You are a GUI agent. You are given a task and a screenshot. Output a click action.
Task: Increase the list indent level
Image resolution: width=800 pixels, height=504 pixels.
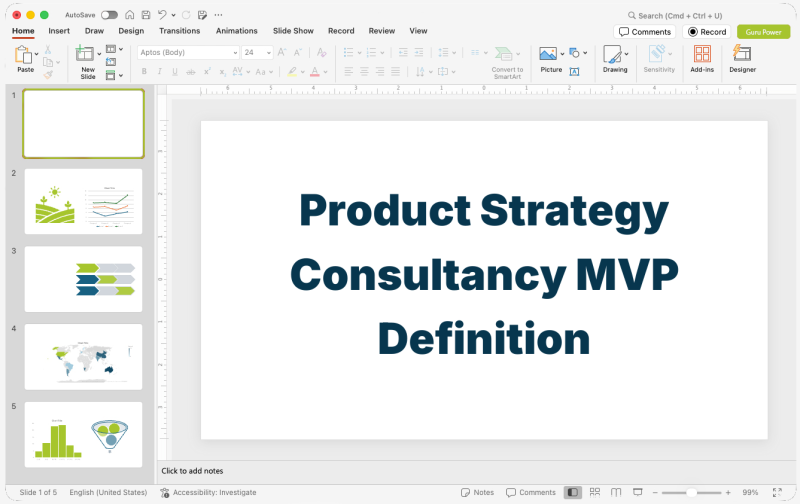coord(419,53)
